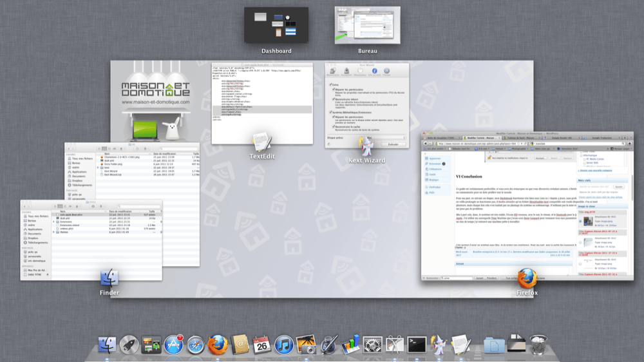Open Réglages in the WordPress sidebar
Image resolution: width=644 pixels, height=362 pixels.
[433, 180]
